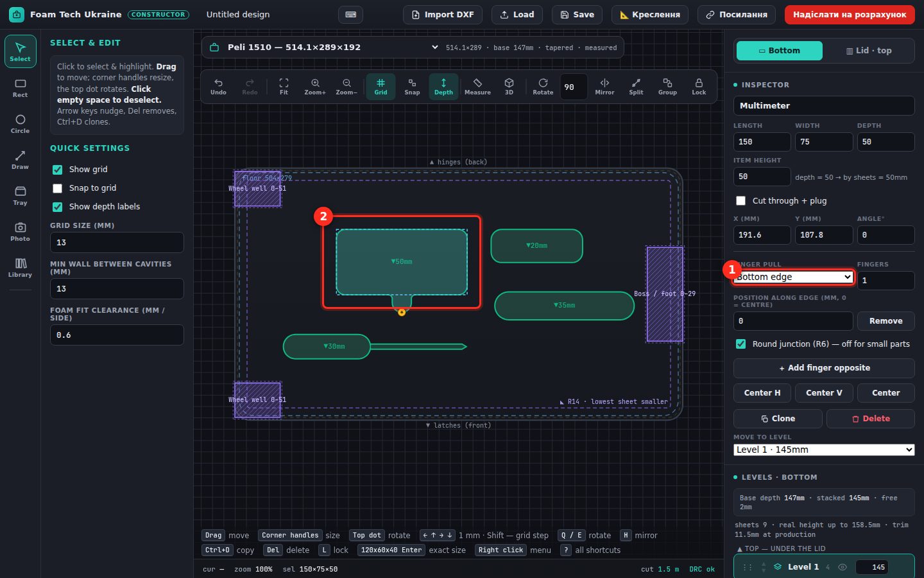Click the red Надіслати на розрахунок button
Screen dimensions: 924x578
[850, 15]
